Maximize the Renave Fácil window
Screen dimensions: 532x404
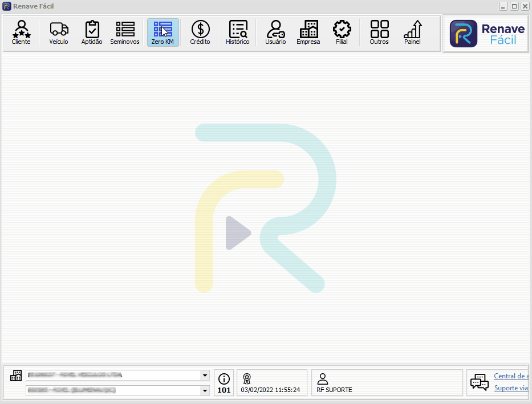tap(514, 6)
